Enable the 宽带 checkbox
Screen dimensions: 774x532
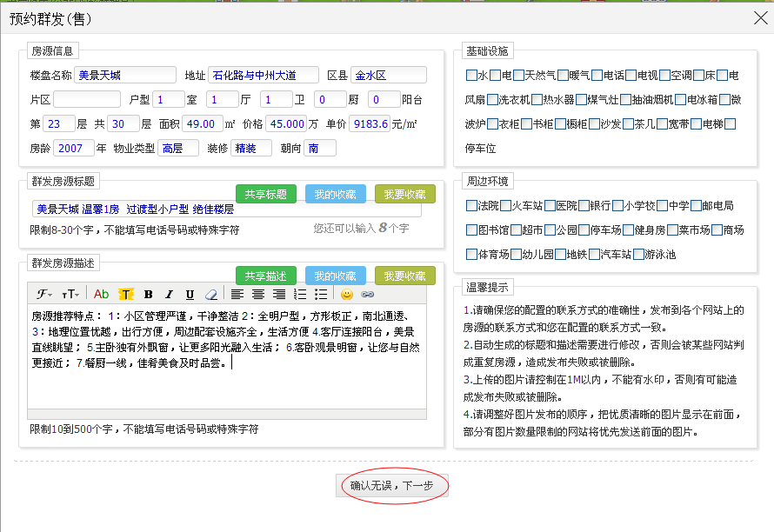663,123
